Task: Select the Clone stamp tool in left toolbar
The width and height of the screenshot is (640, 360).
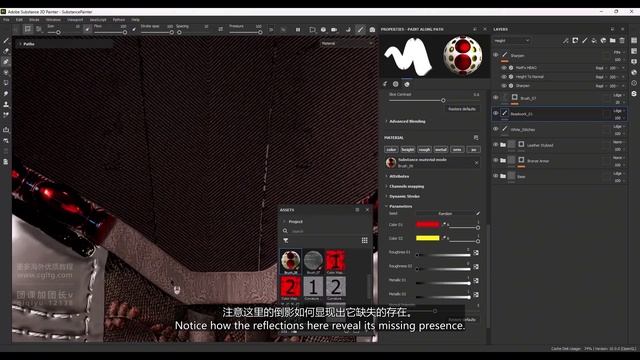Action: click(6, 104)
